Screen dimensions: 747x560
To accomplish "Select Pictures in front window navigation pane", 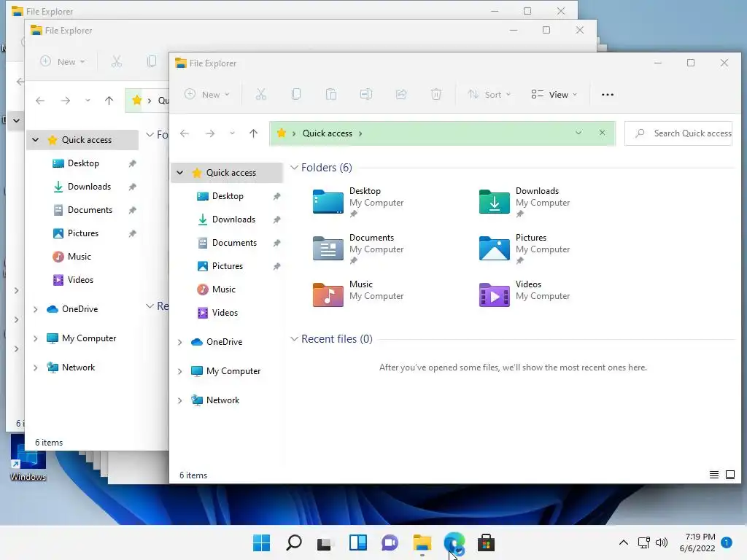I will [228, 265].
